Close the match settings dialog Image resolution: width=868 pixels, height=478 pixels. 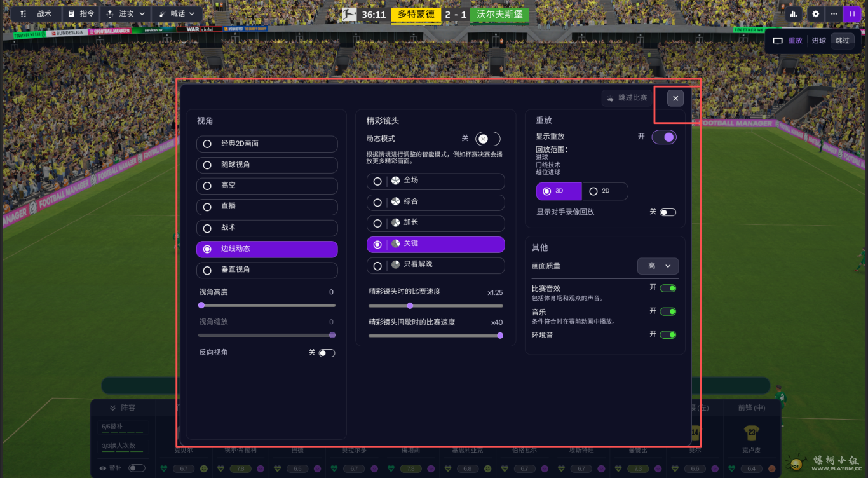(675, 98)
